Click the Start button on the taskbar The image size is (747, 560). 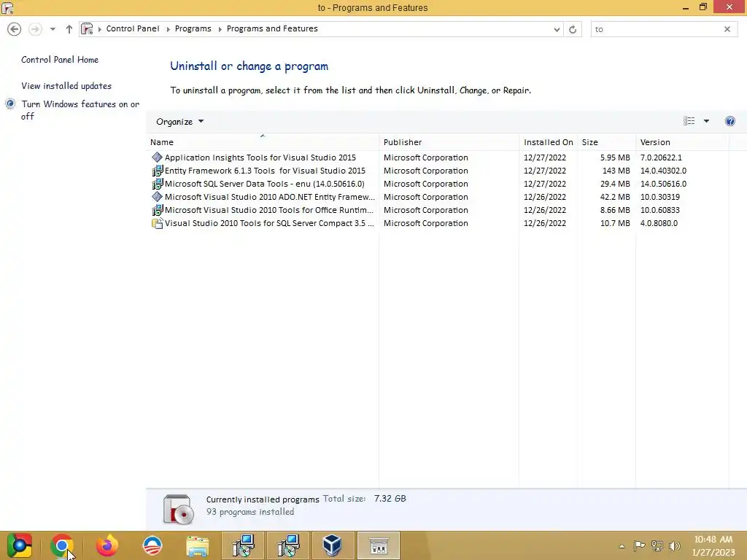point(20,545)
